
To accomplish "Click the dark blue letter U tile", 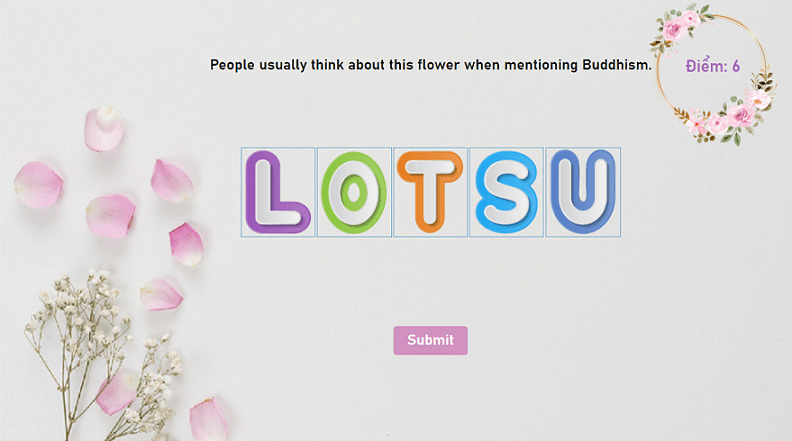I will (x=583, y=192).
